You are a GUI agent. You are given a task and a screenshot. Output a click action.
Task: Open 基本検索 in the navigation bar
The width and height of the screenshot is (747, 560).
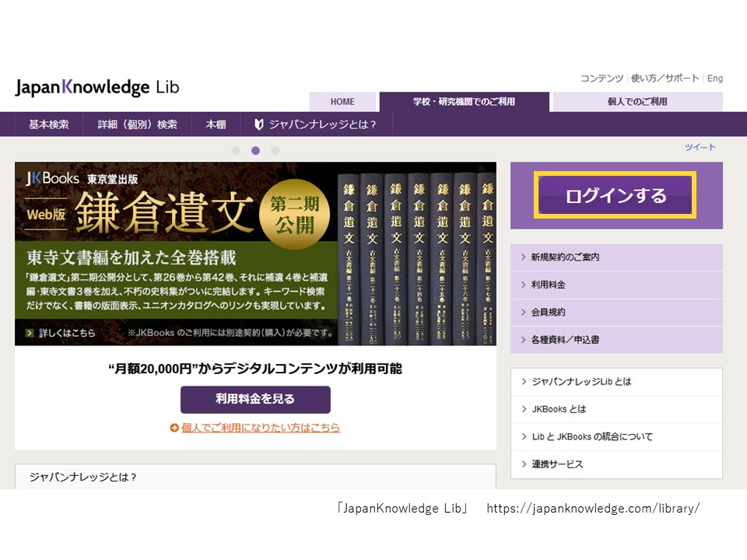click(x=48, y=124)
